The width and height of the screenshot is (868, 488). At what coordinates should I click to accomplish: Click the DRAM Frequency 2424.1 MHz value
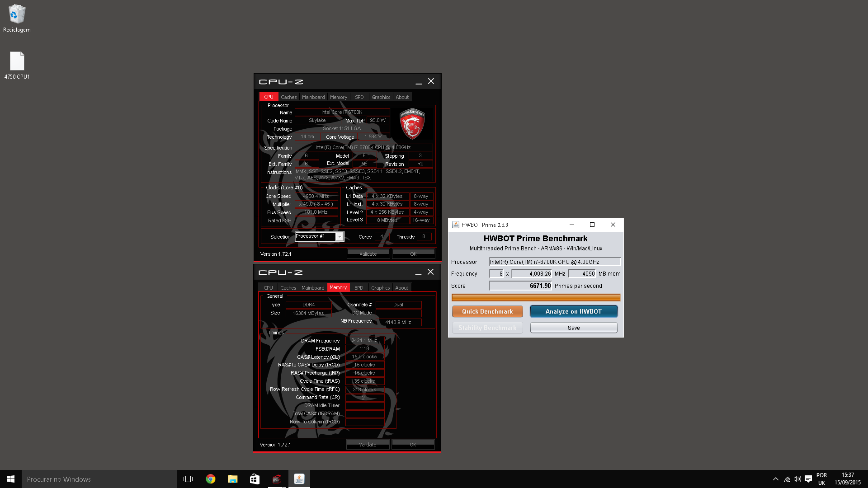(364, 340)
